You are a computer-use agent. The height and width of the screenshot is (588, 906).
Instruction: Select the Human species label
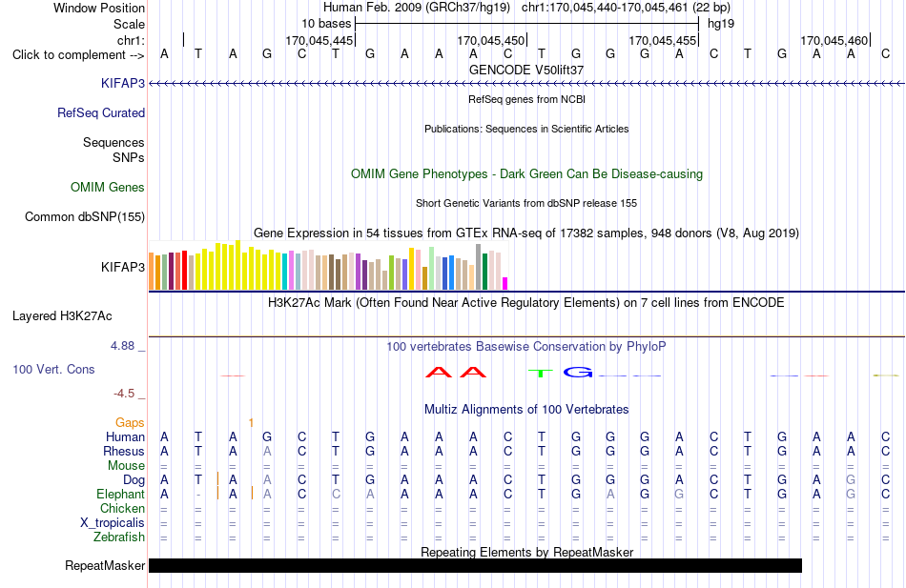click(125, 436)
